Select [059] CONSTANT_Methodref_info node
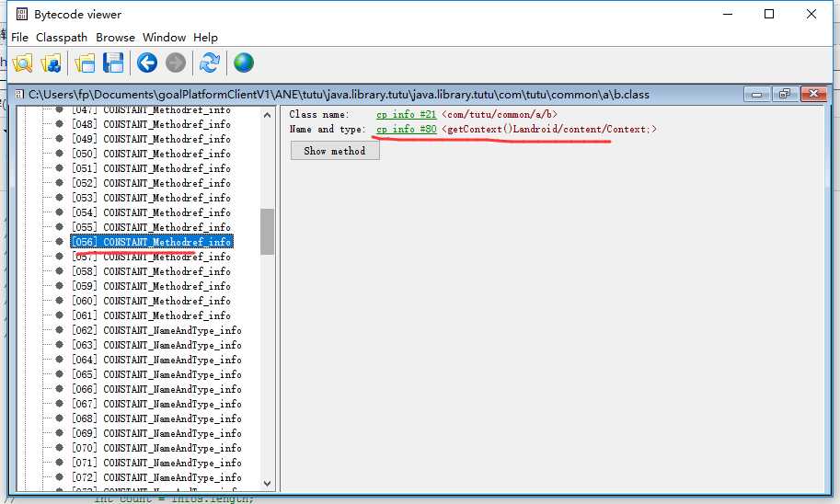 tap(151, 286)
